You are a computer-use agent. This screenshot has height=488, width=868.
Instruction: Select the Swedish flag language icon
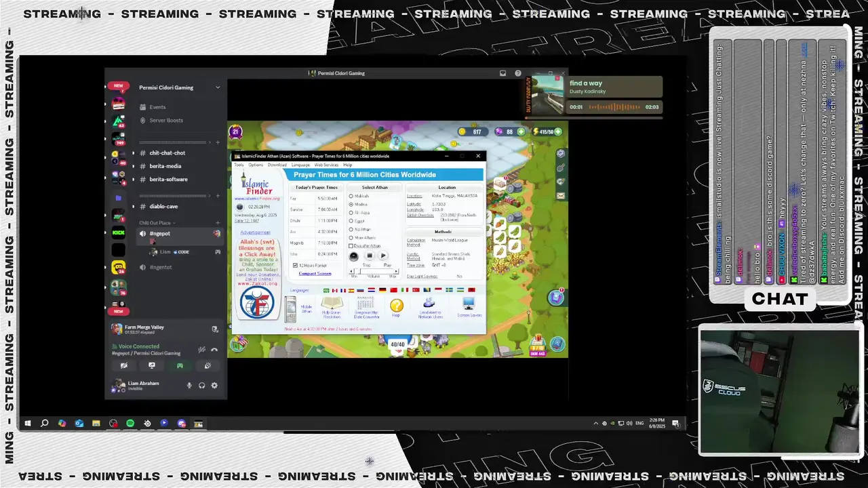click(449, 290)
